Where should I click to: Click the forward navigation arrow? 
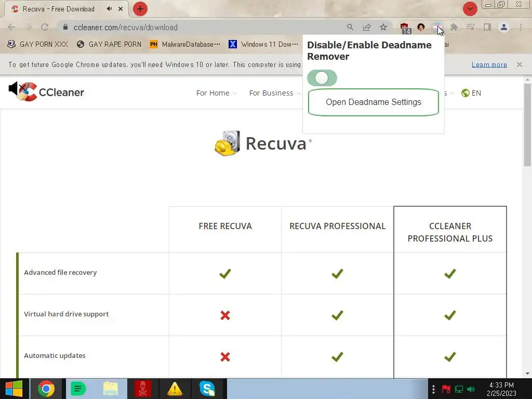click(x=28, y=27)
